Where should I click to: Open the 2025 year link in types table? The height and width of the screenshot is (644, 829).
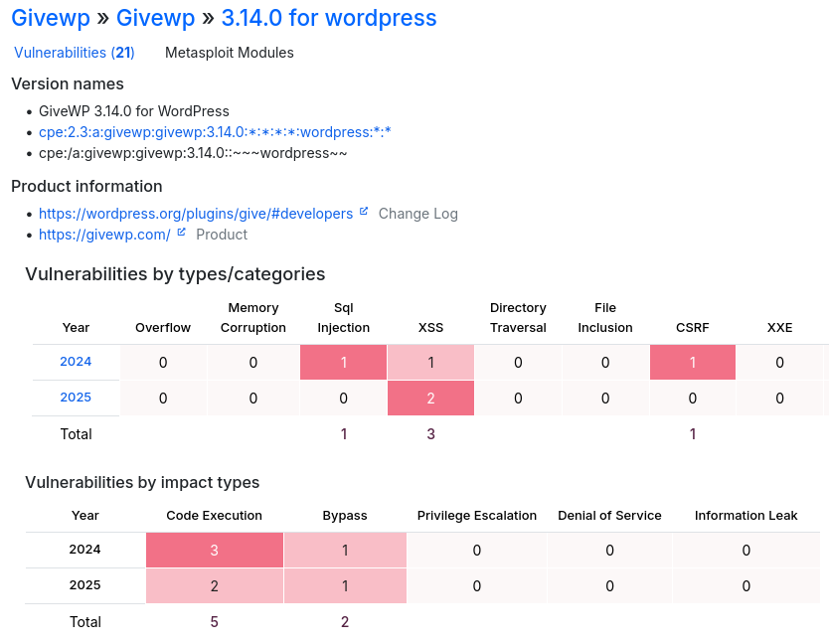76,398
